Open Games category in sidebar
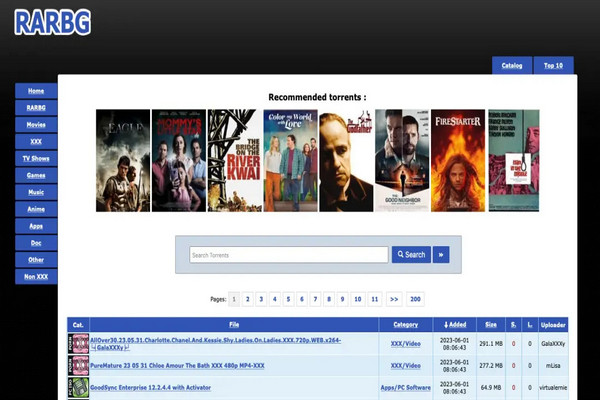Screen dimensions: 600x400 pos(36,175)
